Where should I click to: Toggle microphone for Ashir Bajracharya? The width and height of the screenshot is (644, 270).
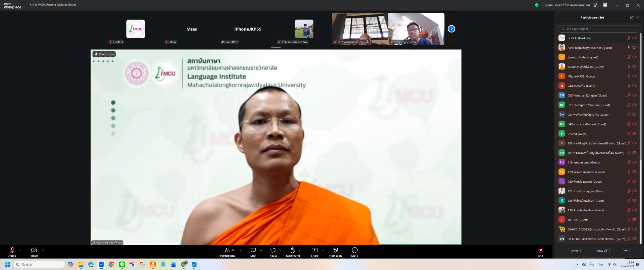pyautogui.click(x=628, y=48)
